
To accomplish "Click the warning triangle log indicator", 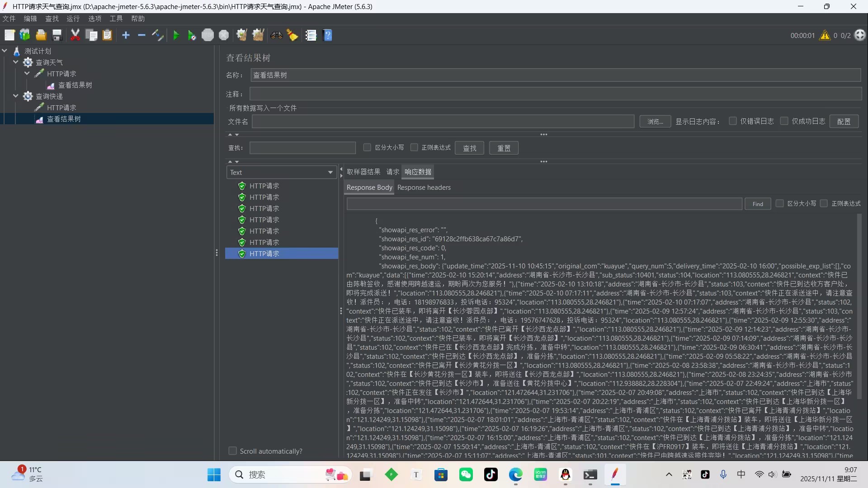I will (x=825, y=35).
